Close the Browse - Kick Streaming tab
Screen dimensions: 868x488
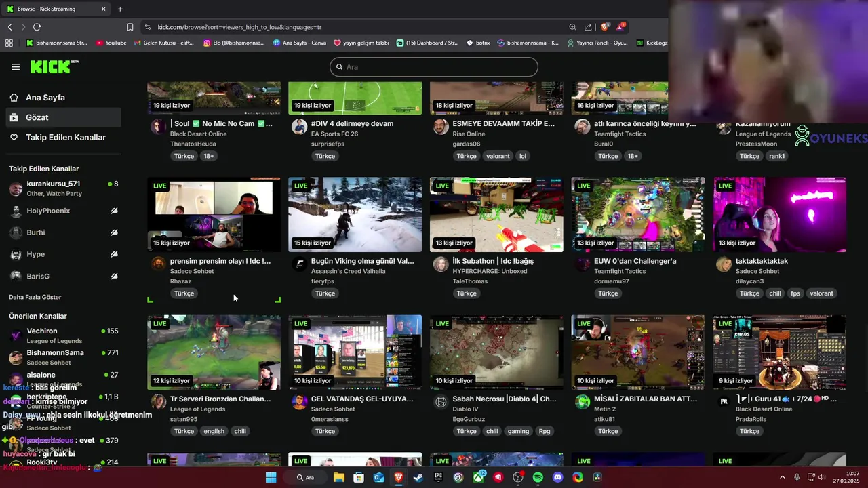click(x=103, y=9)
